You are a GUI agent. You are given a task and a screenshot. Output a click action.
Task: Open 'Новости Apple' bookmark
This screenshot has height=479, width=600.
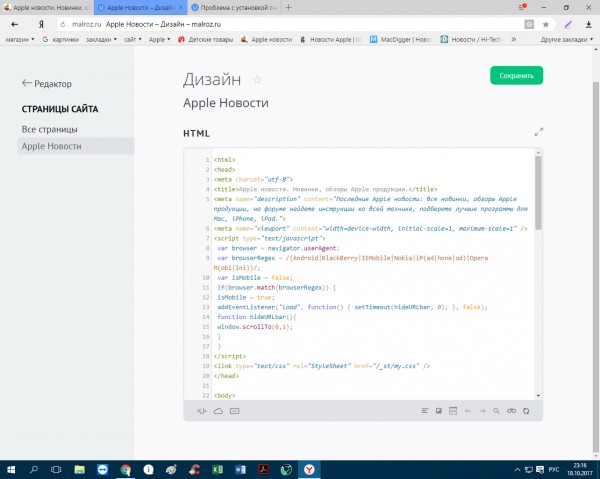pos(331,39)
